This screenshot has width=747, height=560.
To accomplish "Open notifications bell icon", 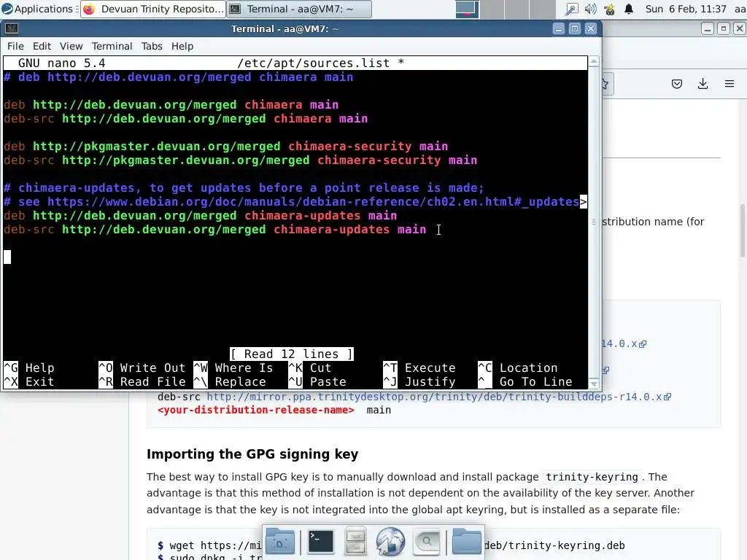I will tap(629, 9).
